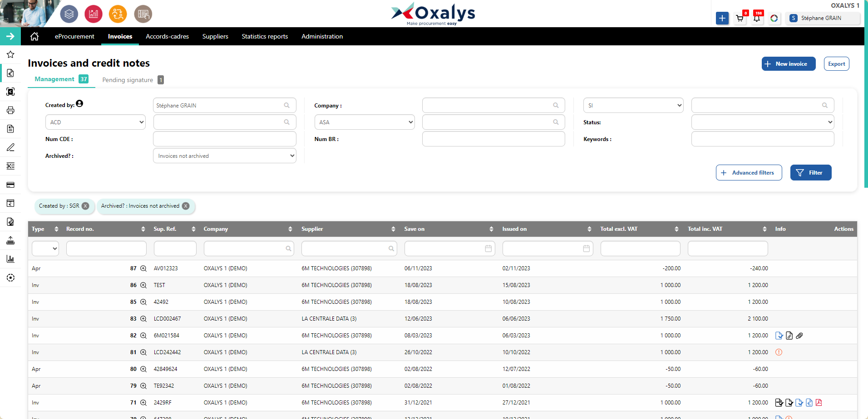Open favorites star icon in sidebar
Screen dimensions: 868x419
10,54
